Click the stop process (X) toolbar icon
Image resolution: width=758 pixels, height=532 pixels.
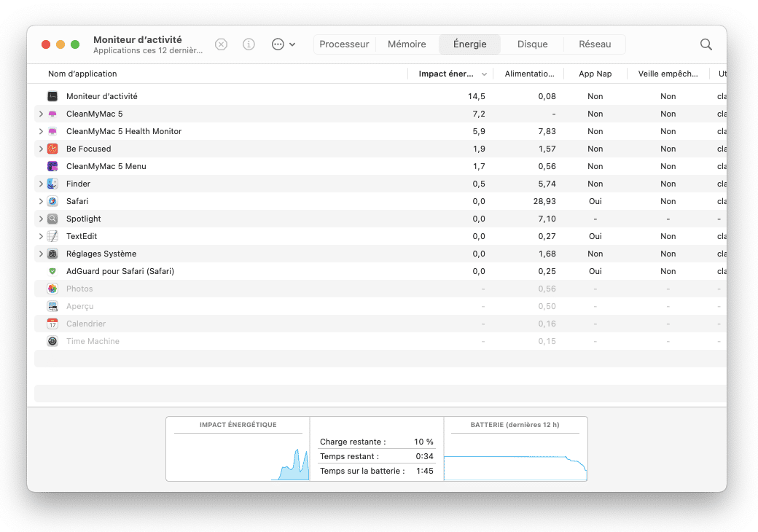(x=221, y=44)
